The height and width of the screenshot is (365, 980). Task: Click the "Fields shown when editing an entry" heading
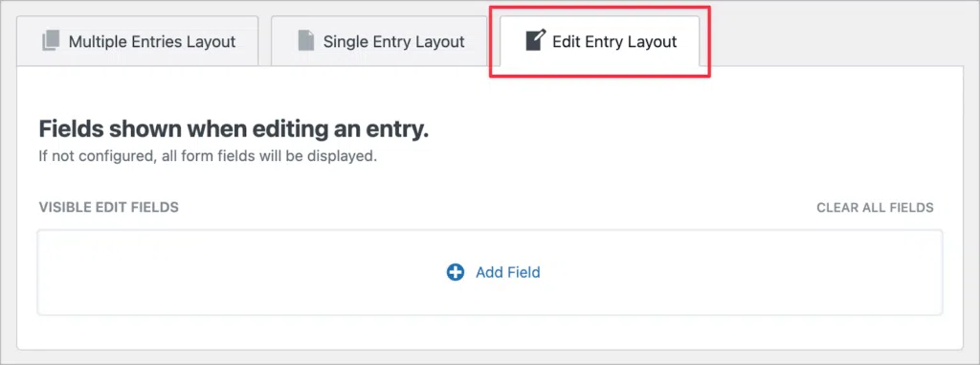[234, 129]
